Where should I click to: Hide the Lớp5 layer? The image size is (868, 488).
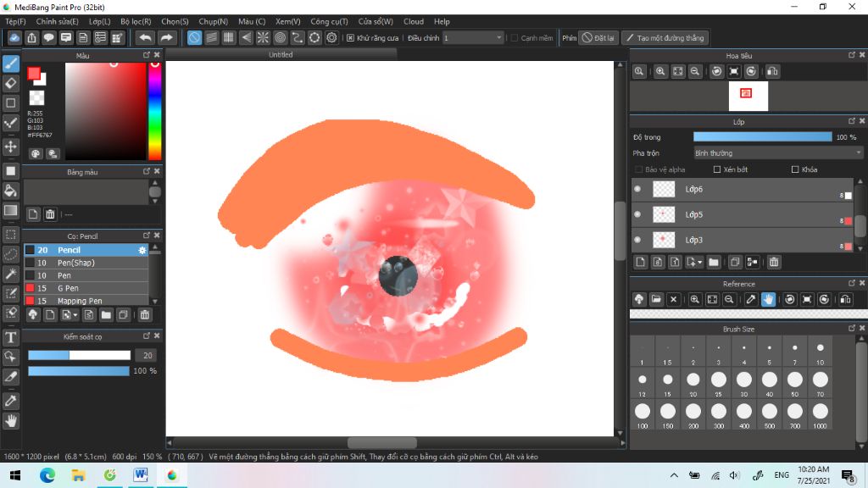coord(638,214)
